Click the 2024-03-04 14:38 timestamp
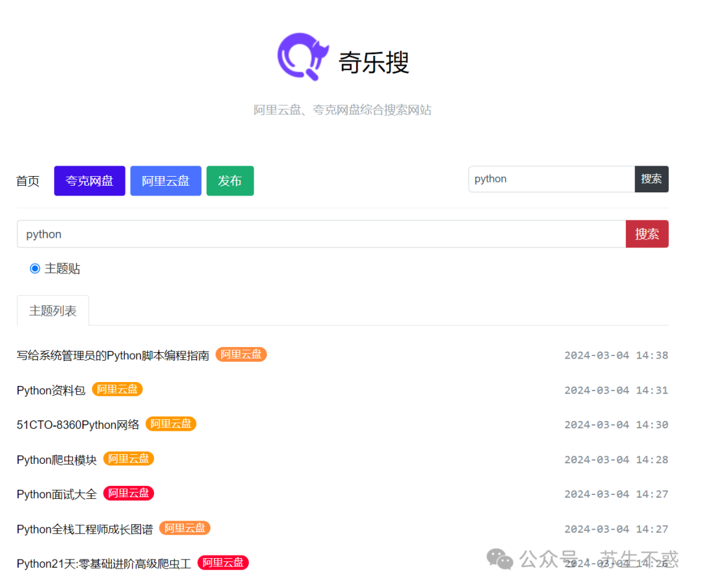Screen dimensions: 702x588 point(616,355)
